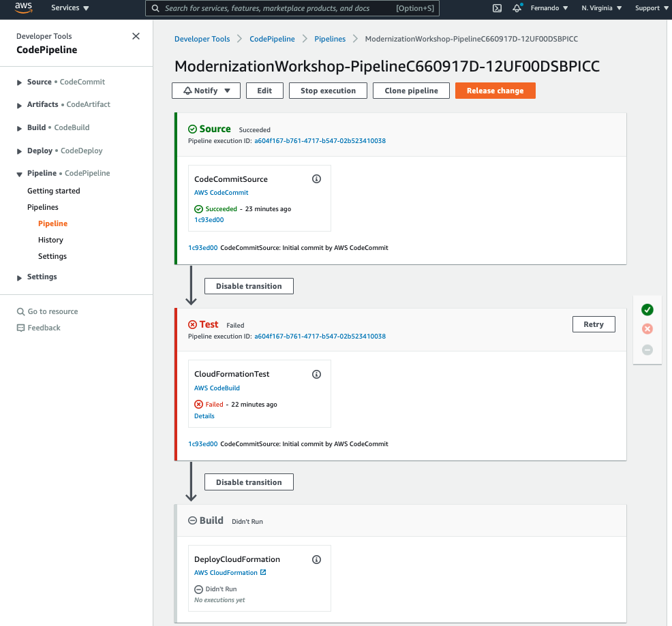Disable transition between Source and Test
This screenshot has height=626, width=672.
click(x=249, y=286)
